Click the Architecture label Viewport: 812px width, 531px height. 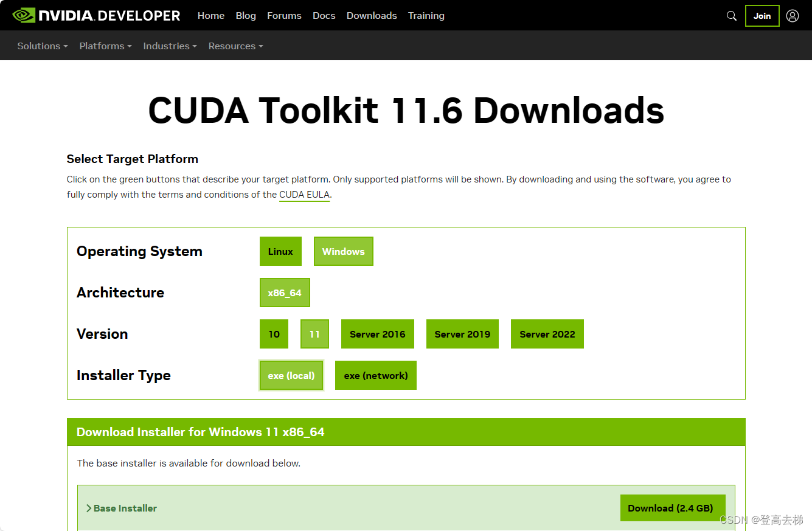coord(120,293)
